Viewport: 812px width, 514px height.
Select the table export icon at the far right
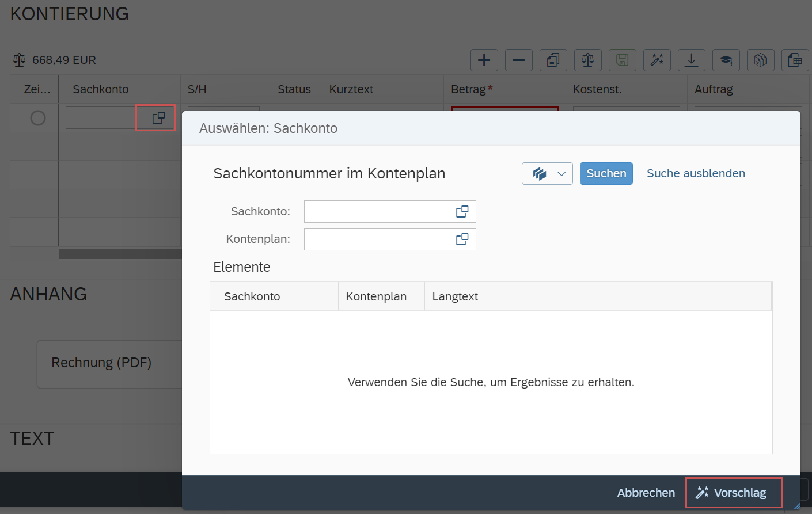pos(795,59)
